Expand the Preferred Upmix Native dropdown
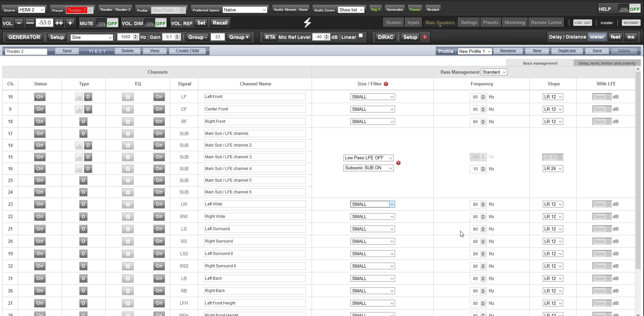This screenshot has width=644, height=316. [245, 10]
